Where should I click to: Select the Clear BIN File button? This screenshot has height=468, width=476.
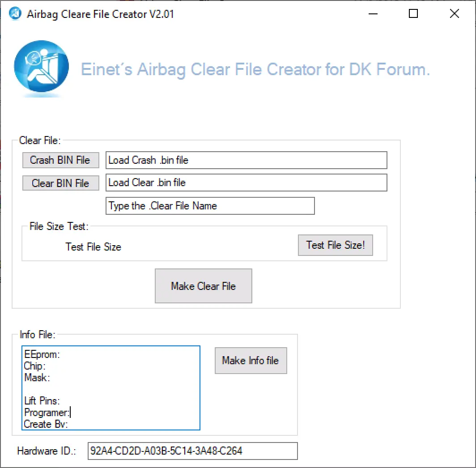point(60,183)
